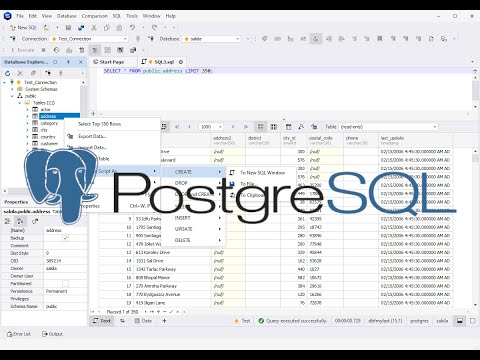Click the Undo arrow icon
This screenshot has width=480, height=360.
(132, 28)
